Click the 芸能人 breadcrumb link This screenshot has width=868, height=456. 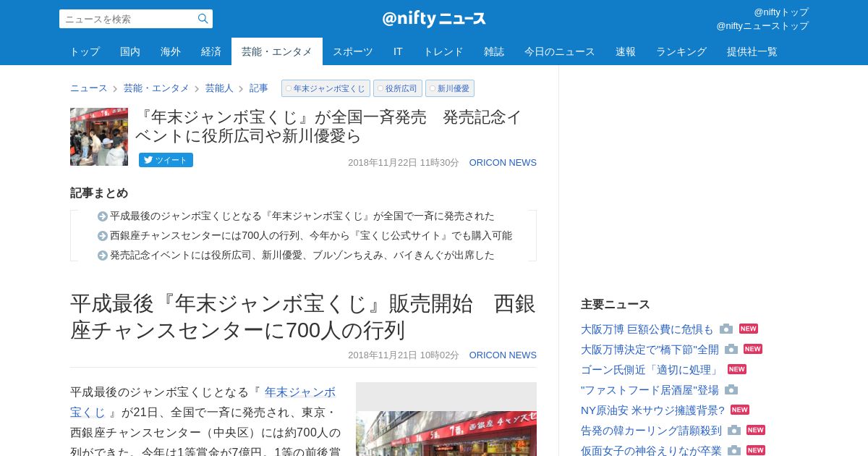click(x=219, y=88)
